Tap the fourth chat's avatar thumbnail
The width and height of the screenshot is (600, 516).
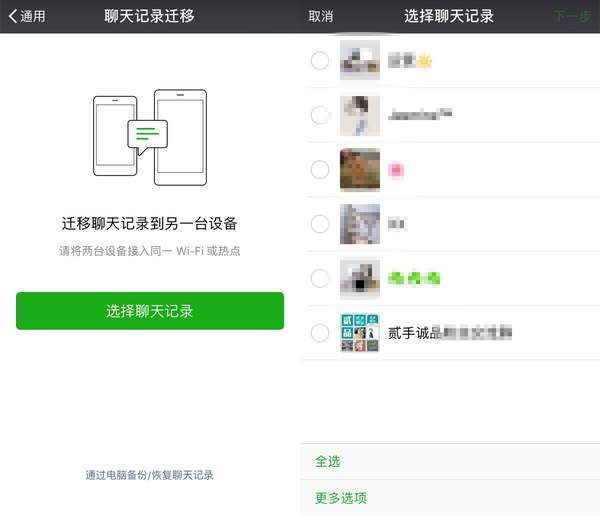coord(360,224)
